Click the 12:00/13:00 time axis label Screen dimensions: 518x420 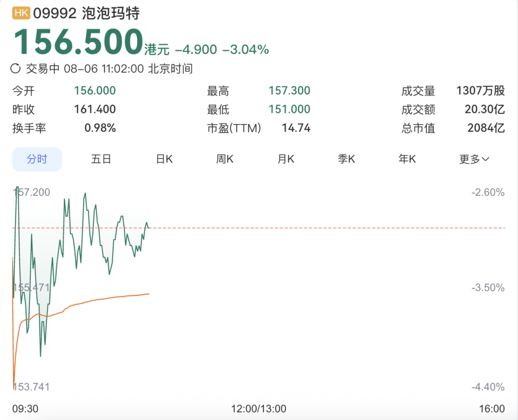(x=258, y=409)
